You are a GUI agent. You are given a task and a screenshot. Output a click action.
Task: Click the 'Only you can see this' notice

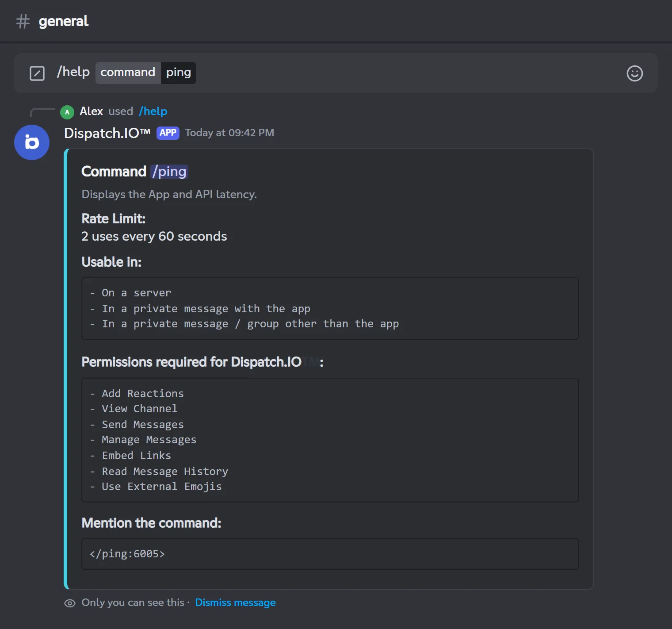click(x=133, y=602)
